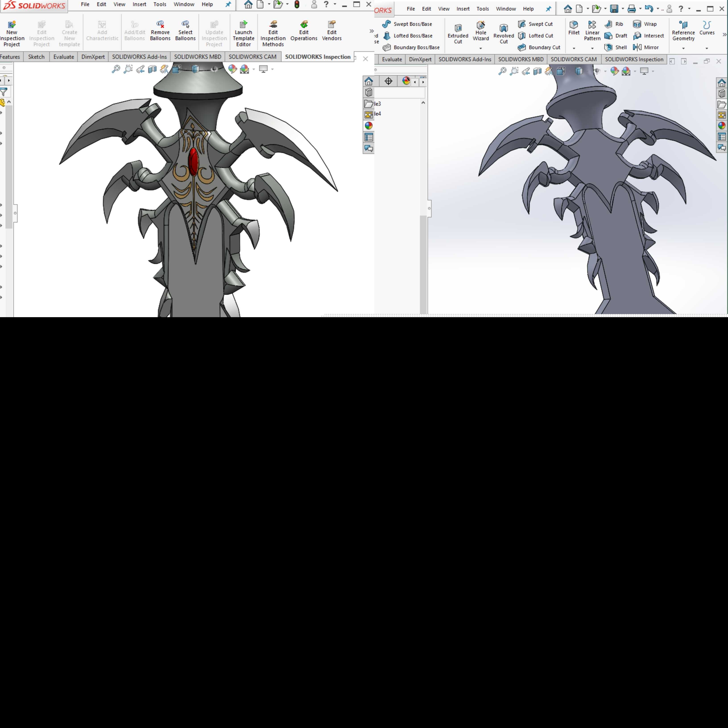Open Tools menu in left window
Viewport: 728px width, 728px height.
point(160,4)
